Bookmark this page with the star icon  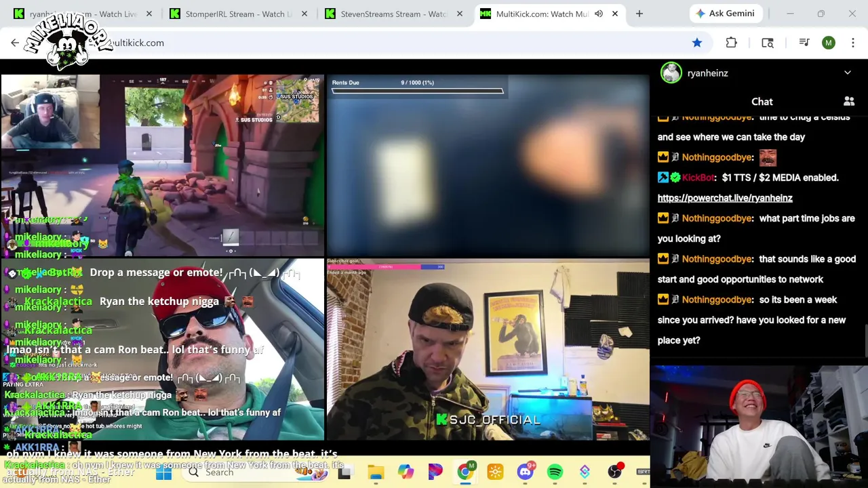tap(697, 43)
